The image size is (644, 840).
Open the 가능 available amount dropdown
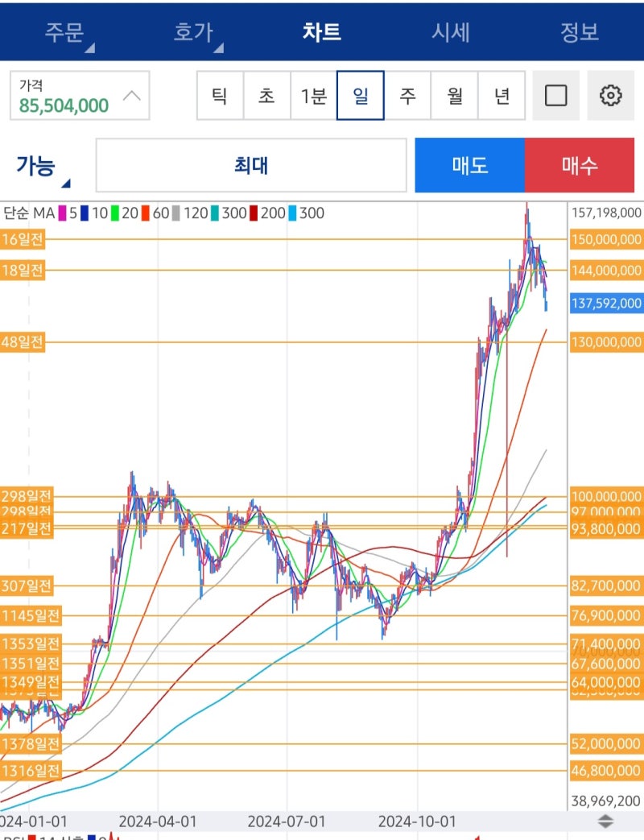click(x=41, y=166)
